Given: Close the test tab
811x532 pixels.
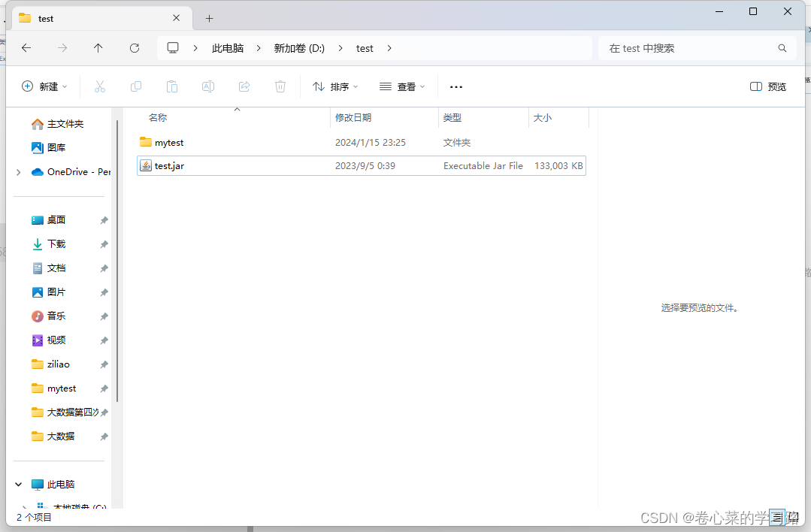Looking at the screenshot, I should click(x=177, y=18).
